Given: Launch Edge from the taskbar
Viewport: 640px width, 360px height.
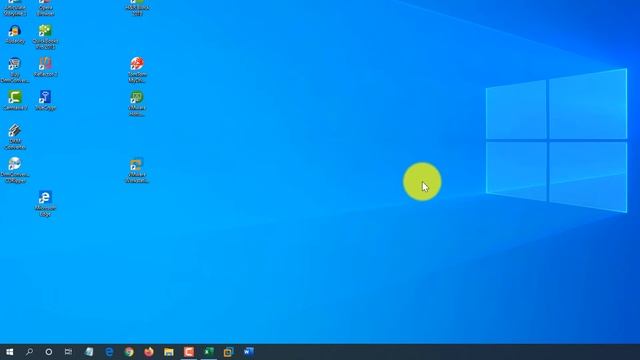Looking at the screenshot, I should tap(109, 351).
